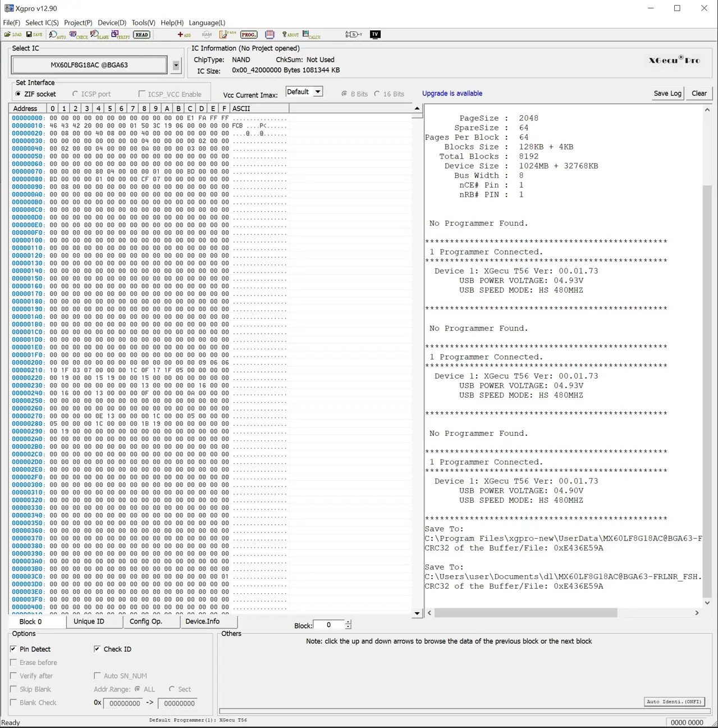The width and height of the screenshot is (718, 728).
Task: Click address row 00000210 in hex view
Action: [149, 370]
